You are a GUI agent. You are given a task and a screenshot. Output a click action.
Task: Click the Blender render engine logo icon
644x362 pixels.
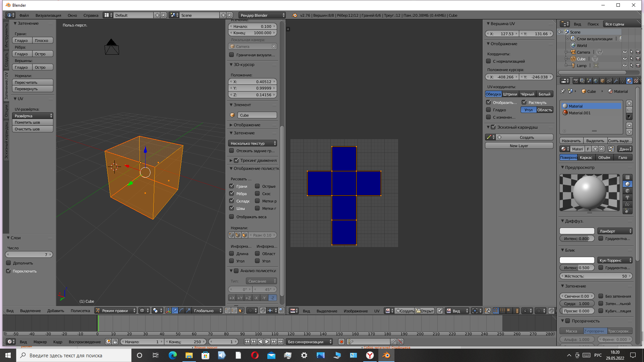point(294,15)
